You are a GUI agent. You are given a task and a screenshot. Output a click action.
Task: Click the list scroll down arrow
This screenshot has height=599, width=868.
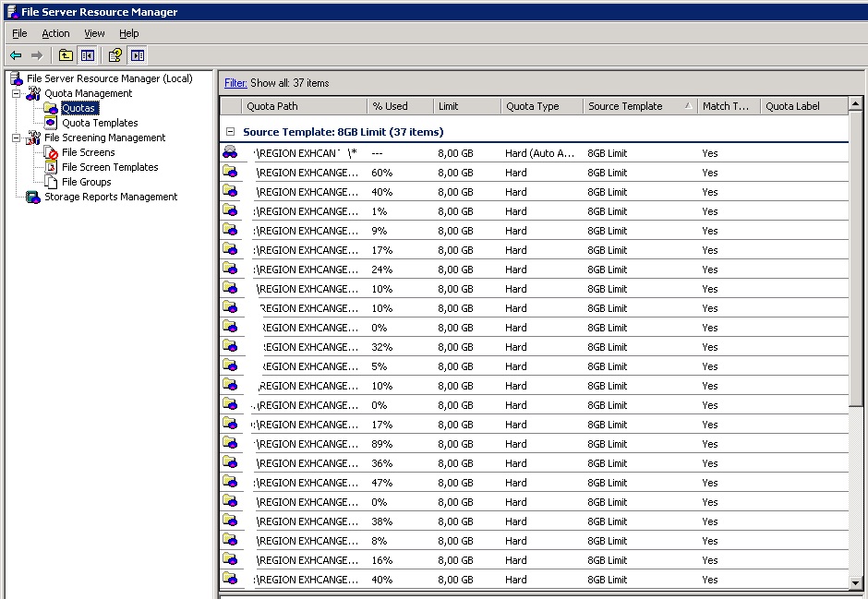pyautogui.click(x=855, y=582)
